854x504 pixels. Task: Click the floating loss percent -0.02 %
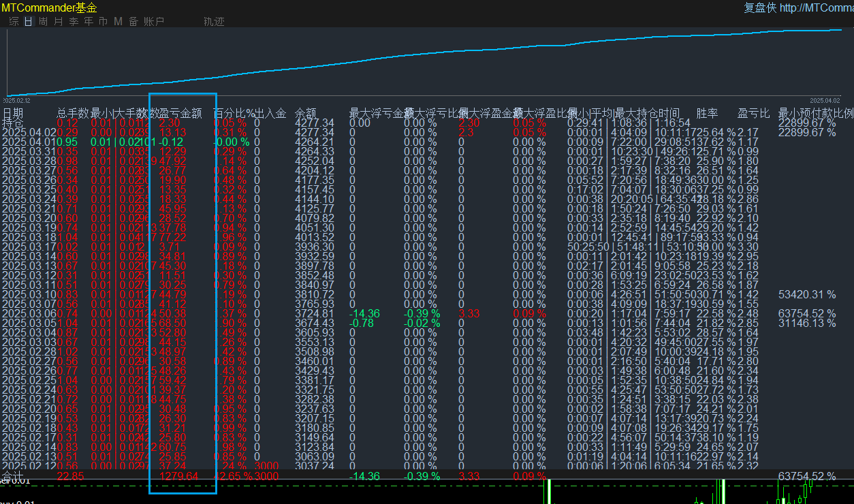point(422,323)
